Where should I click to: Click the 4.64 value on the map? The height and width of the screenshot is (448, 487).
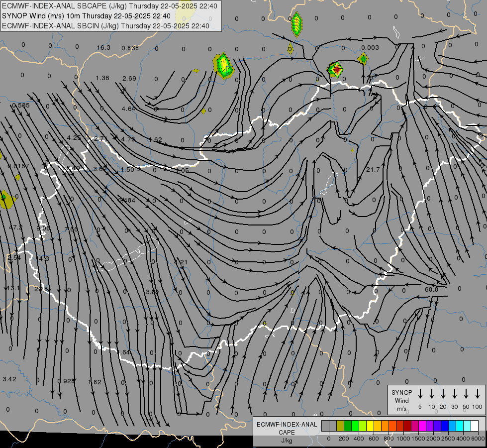(x=128, y=109)
